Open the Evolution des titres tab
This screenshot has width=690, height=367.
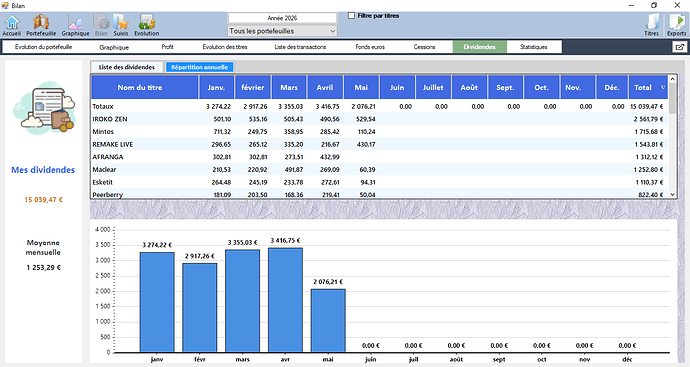[x=224, y=47]
